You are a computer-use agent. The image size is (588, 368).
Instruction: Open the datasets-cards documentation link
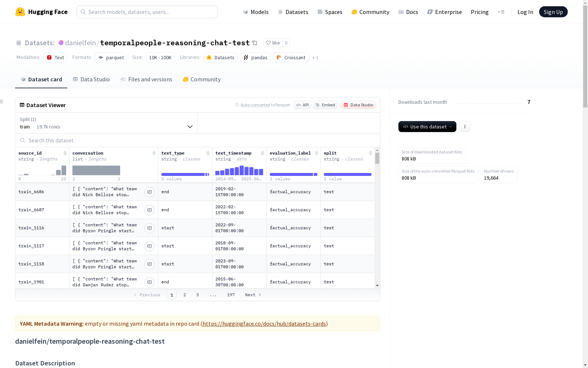point(264,324)
